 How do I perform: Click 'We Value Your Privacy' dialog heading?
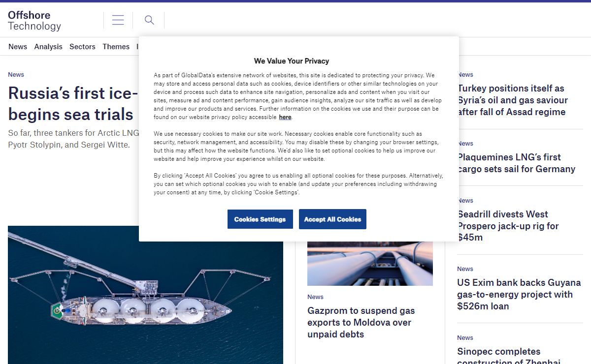(292, 61)
